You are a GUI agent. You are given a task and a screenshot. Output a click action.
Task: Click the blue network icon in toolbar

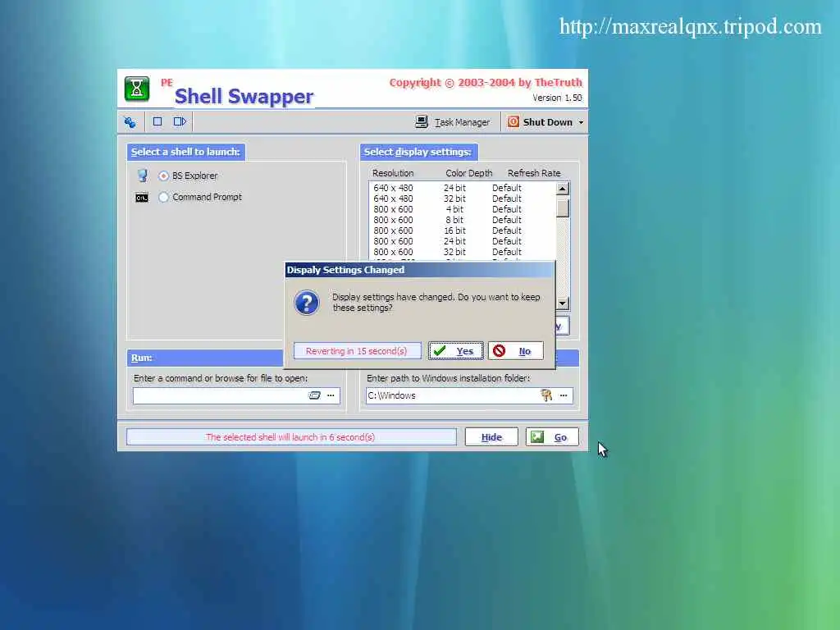click(130, 122)
